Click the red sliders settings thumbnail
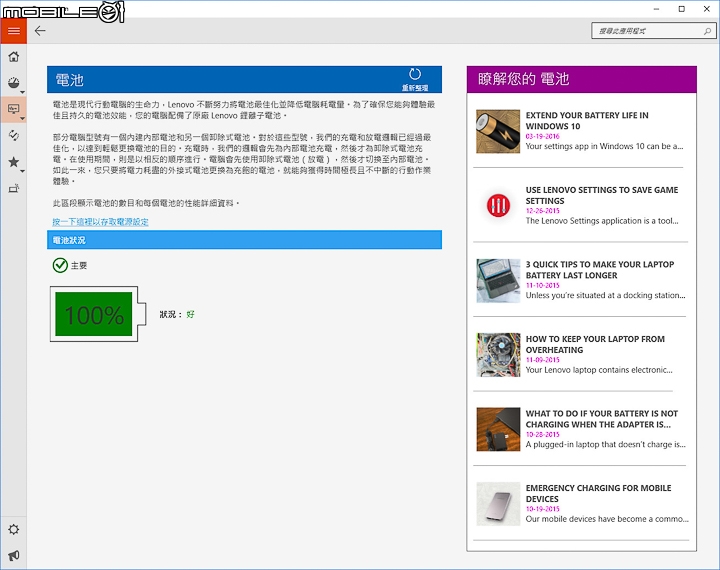 pos(498,205)
